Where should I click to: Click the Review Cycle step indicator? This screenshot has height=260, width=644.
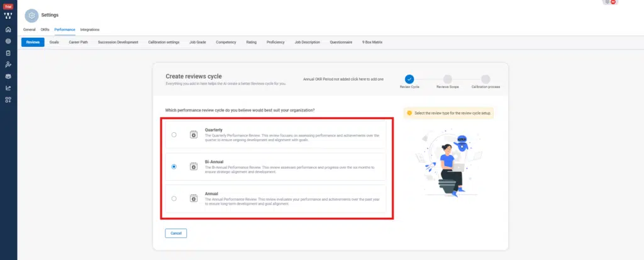[409, 79]
